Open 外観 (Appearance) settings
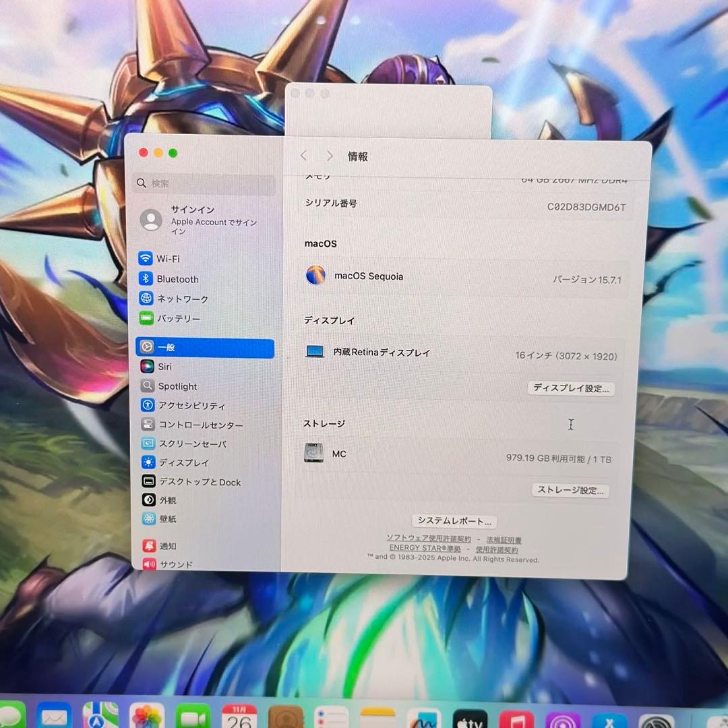The height and width of the screenshot is (728, 728). point(165,500)
